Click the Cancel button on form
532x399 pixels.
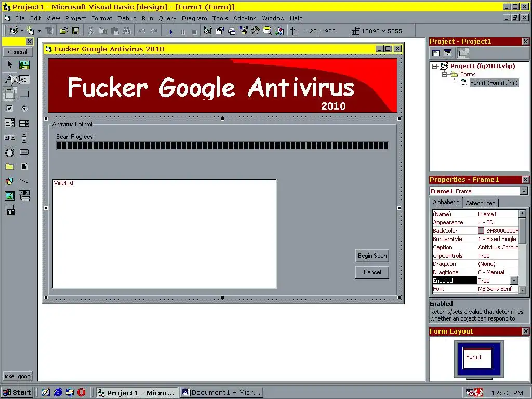tap(372, 272)
